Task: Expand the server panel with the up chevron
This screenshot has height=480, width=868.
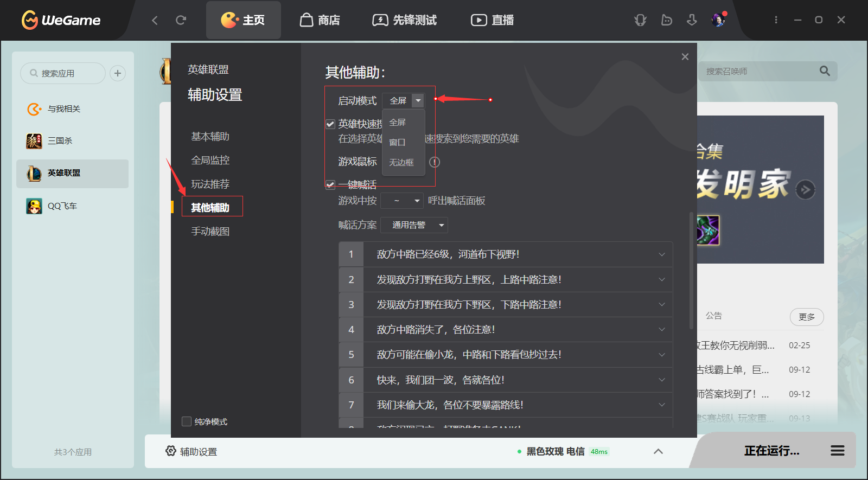Action: pyautogui.click(x=658, y=451)
